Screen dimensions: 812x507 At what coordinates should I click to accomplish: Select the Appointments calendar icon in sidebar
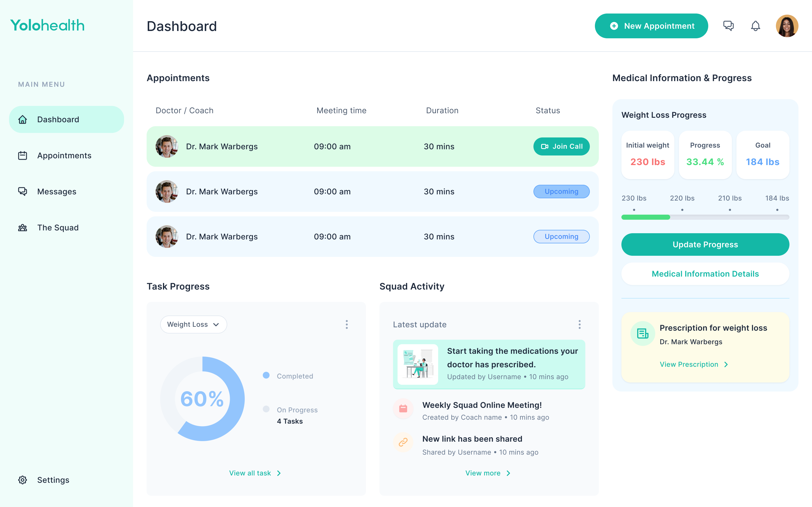[x=23, y=155]
